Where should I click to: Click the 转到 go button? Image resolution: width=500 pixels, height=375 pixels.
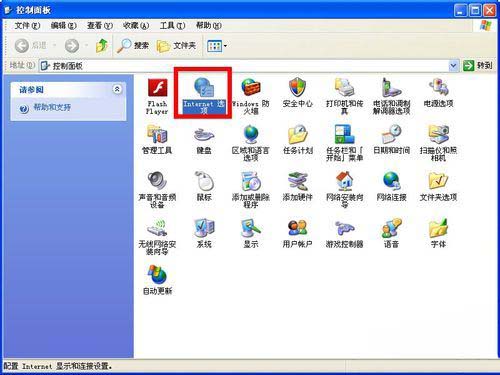478,66
